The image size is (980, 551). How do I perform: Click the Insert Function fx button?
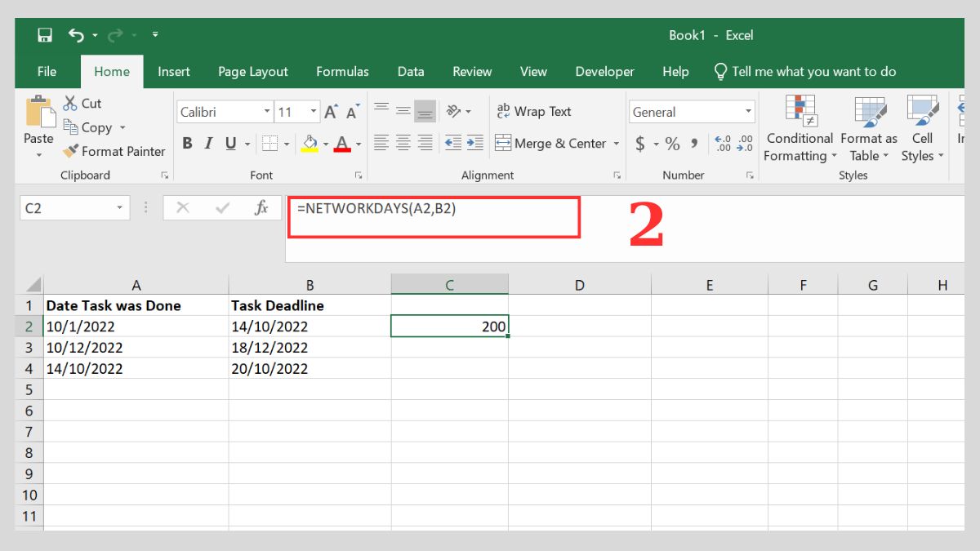click(x=261, y=207)
